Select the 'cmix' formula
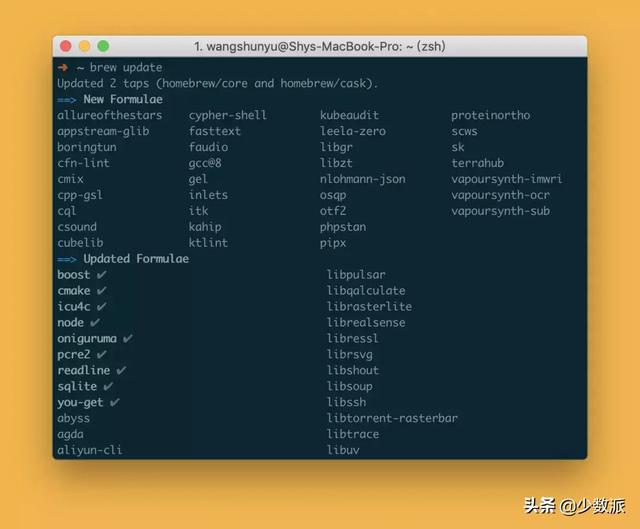This screenshot has width=640, height=529. (70, 179)
